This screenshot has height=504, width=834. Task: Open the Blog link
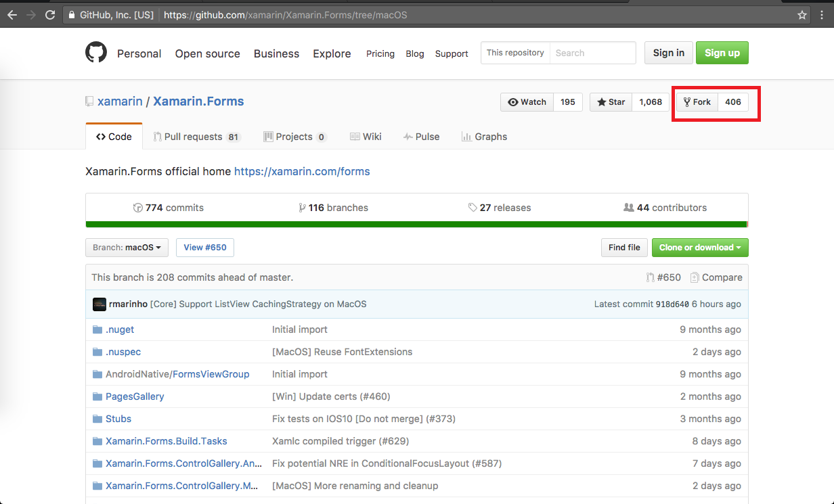pyautogui.click(x=415, y=53)
